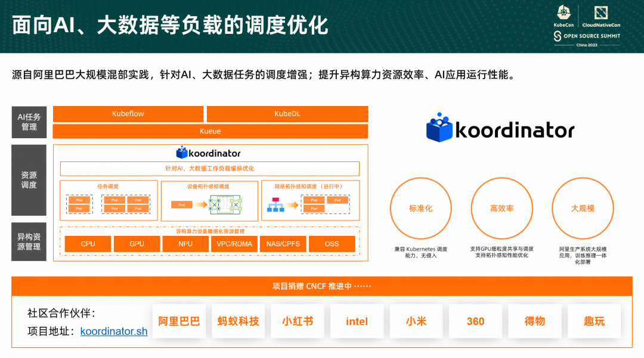This screenshot has height=358, width=644.
Task: Click the 项目捐赠 CNCF 推进中 banner
Action: [322, 287]
